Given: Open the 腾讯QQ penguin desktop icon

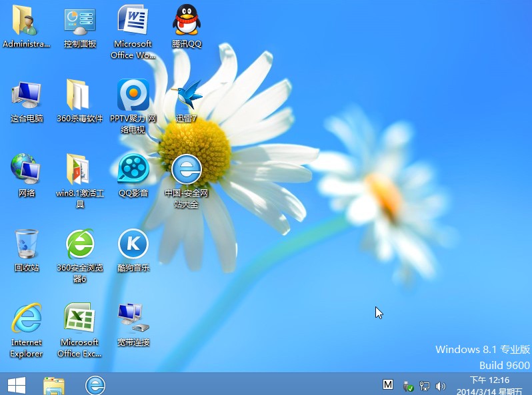Looking at the screenshot, I should click(x=187, y=21).
